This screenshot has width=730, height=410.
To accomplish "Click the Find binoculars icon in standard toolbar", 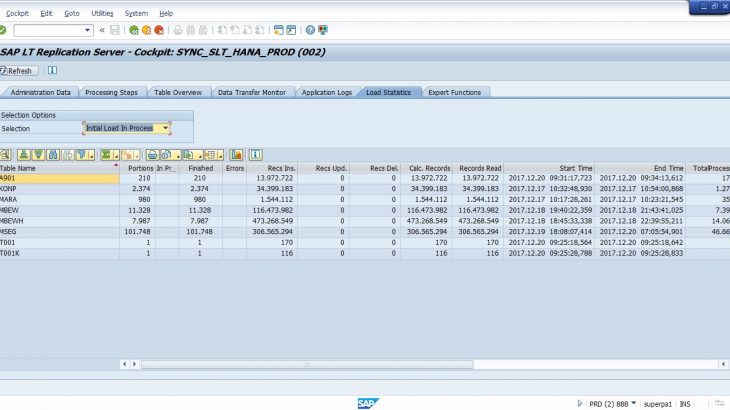I will (x=190, y=30).
